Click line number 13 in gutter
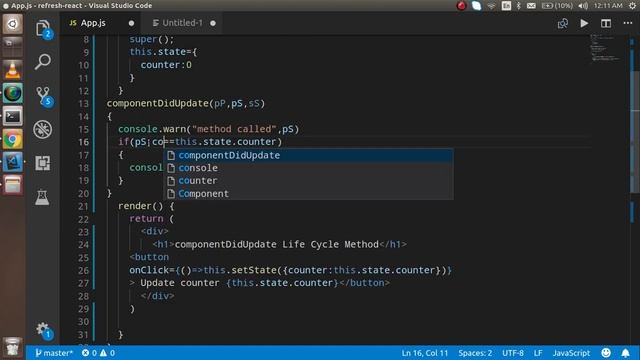The width and height of the screenshot is (640, 360). [x=83, y=104]
